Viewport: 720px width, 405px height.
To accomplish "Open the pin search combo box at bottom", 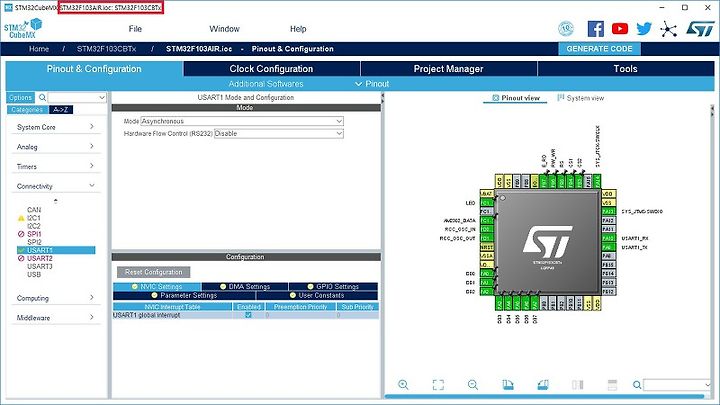I will click(x=678, y=385).
